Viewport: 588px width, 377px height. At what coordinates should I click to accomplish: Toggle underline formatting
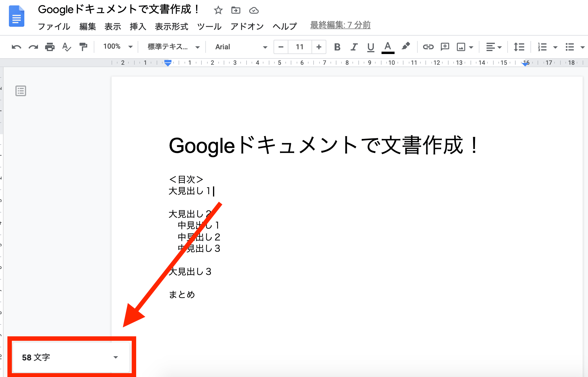[x=371, y=47]
